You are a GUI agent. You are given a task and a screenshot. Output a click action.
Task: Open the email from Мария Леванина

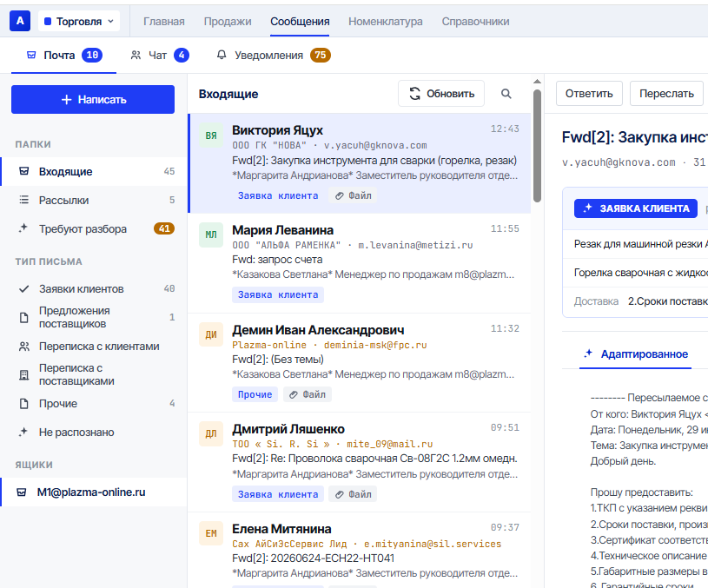[360, 263]
